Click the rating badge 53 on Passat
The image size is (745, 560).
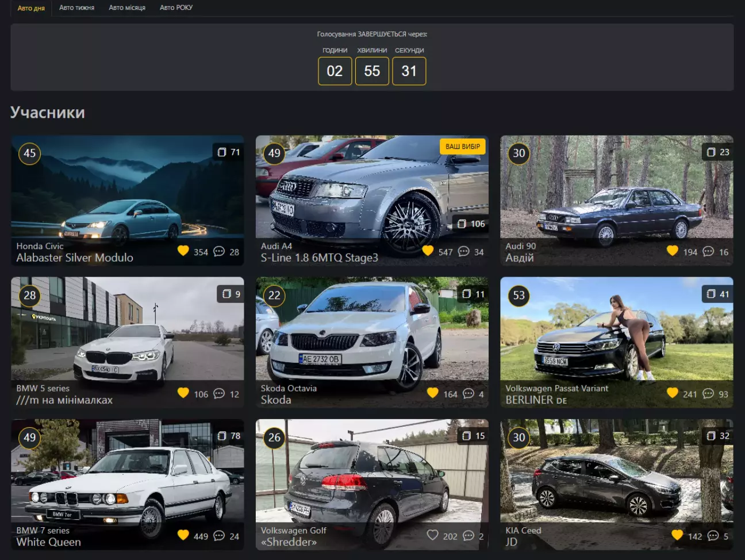pos(519,296)
